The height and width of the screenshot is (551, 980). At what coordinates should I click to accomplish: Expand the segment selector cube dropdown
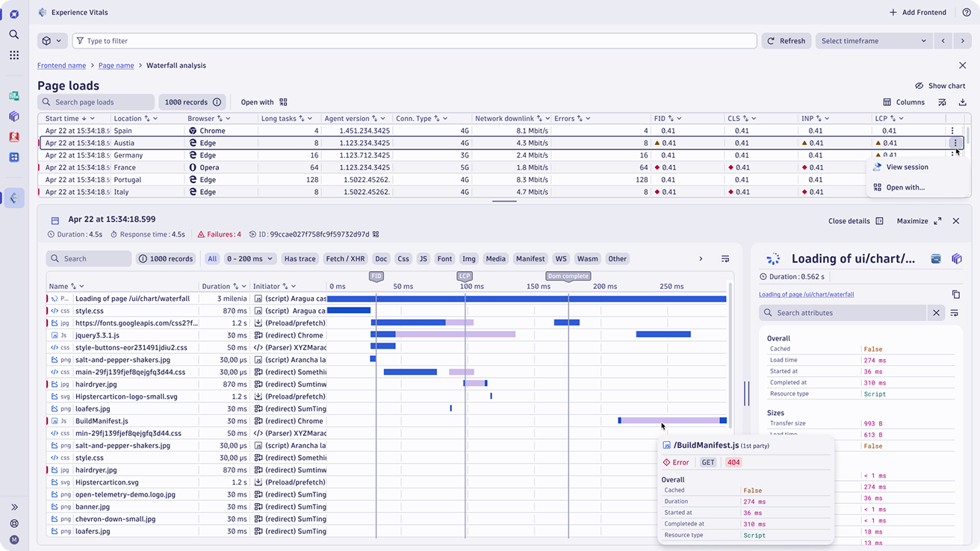(52, 41)
